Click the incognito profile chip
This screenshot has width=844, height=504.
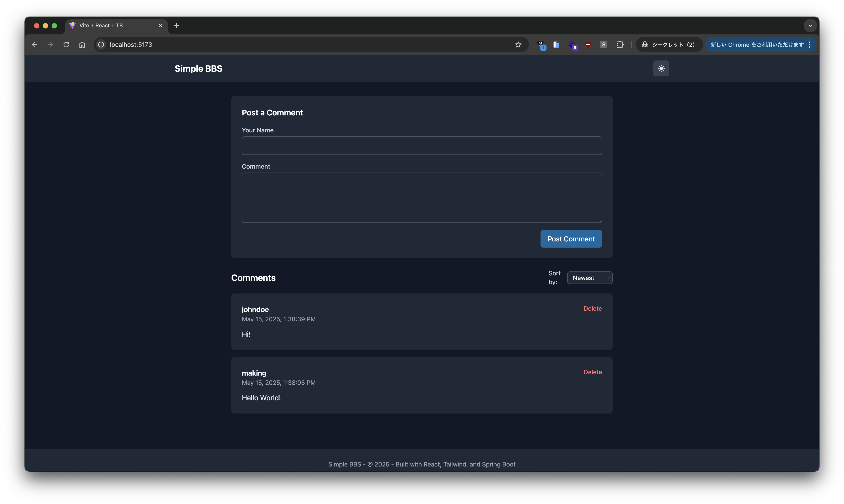click(668, 45)
